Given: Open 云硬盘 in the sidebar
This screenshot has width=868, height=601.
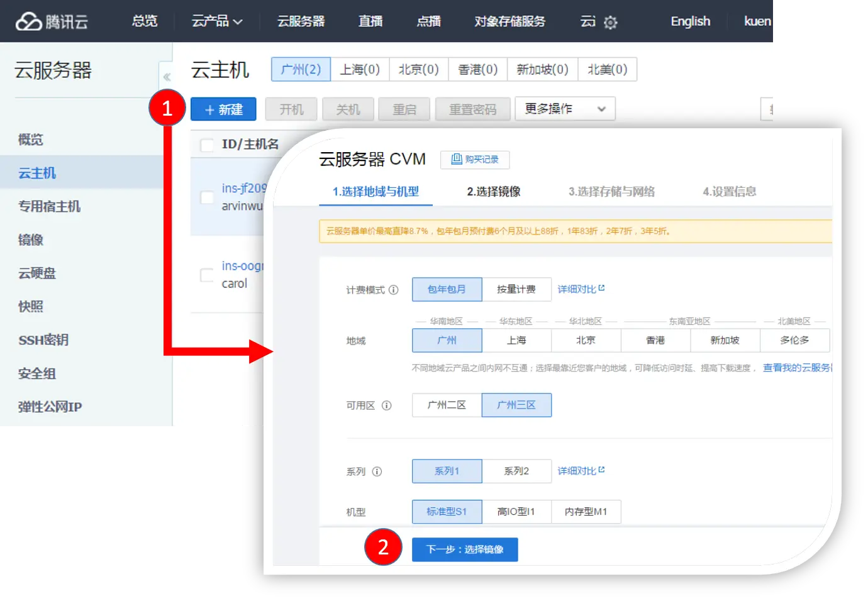Looking at the screenshot, I should pyautogui.click(x=37, y=273).
